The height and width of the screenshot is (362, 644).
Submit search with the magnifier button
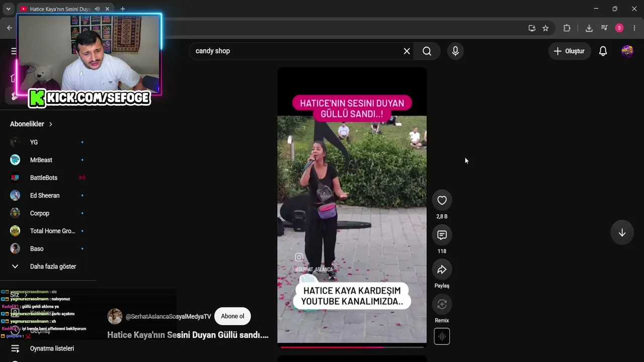427,51
